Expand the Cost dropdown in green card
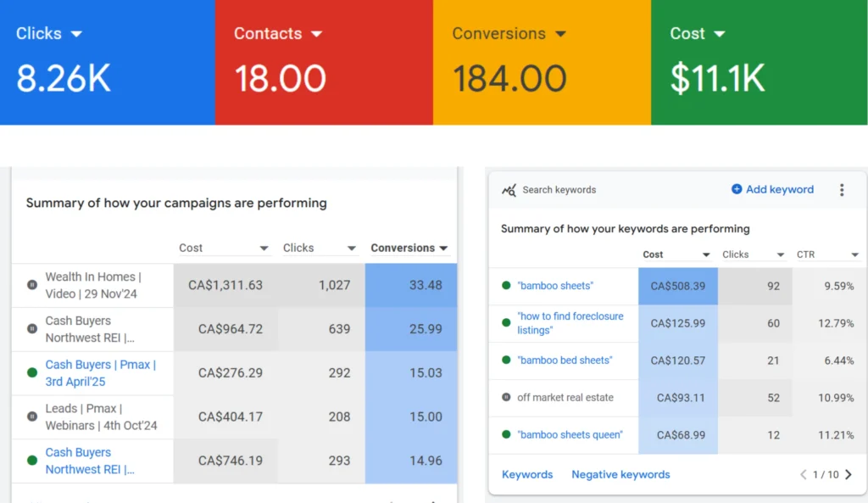 (720, 34)
